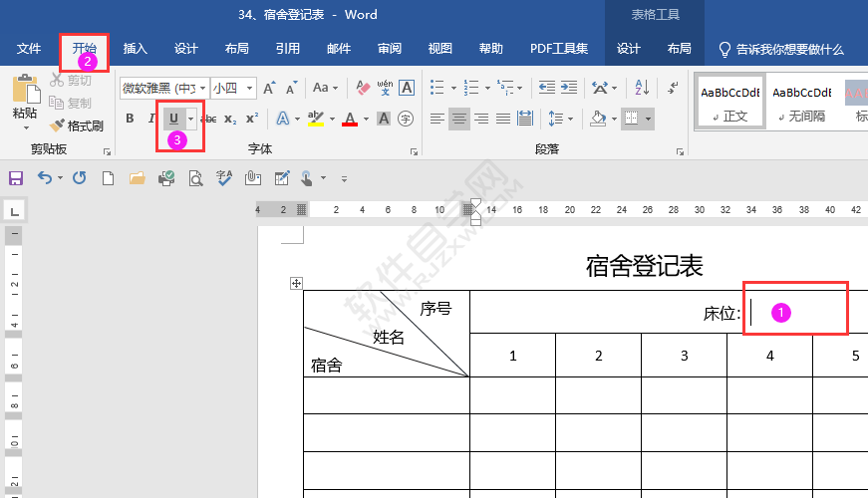Viewport: 868px width, 498px height.
Task: Click the Character Border icon
Action: tap(407, 88)
